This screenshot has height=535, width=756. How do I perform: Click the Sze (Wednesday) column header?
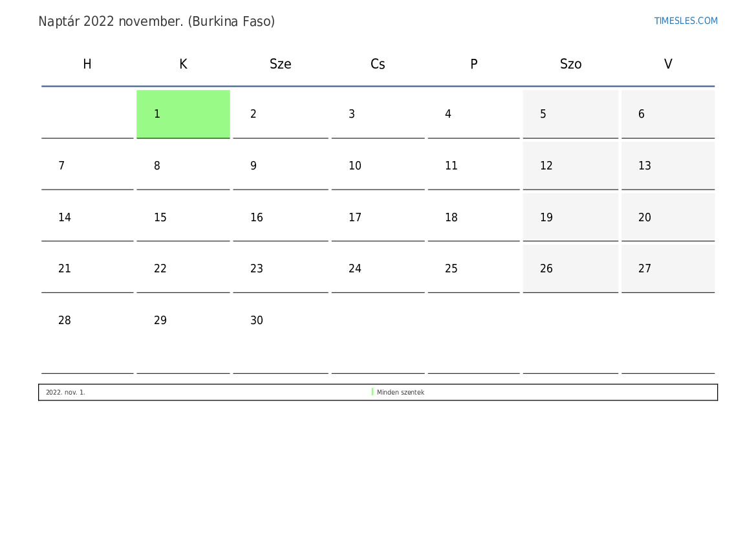coord(280,64)
